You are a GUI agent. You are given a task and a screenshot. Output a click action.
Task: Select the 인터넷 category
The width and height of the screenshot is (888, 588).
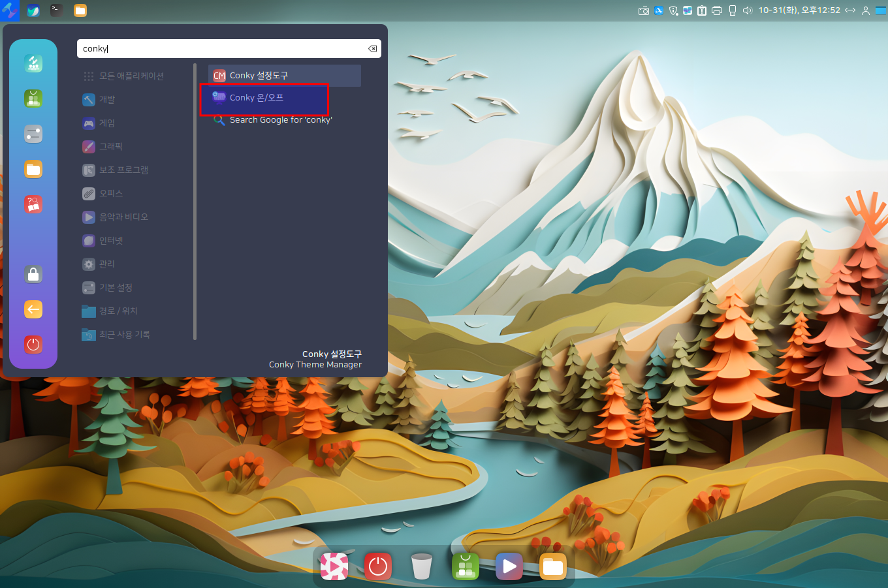pyautogui.click(x=110, y=241)
